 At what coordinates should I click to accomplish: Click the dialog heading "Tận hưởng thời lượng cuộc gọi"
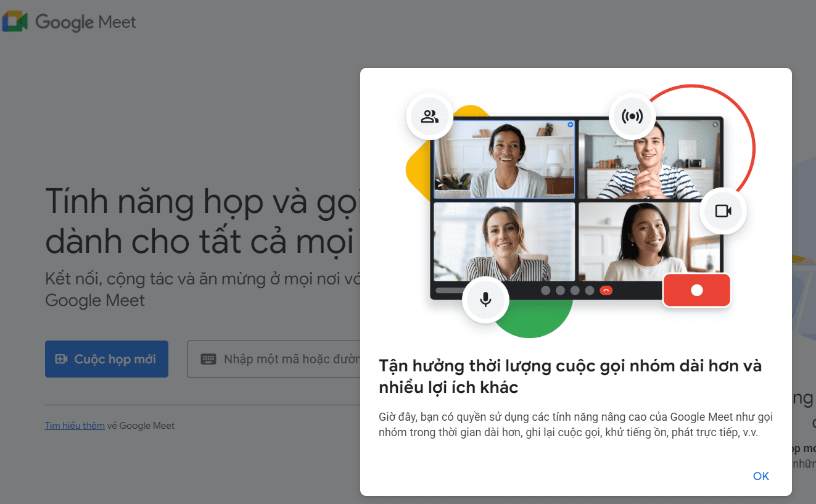click(x=571, y=376)
